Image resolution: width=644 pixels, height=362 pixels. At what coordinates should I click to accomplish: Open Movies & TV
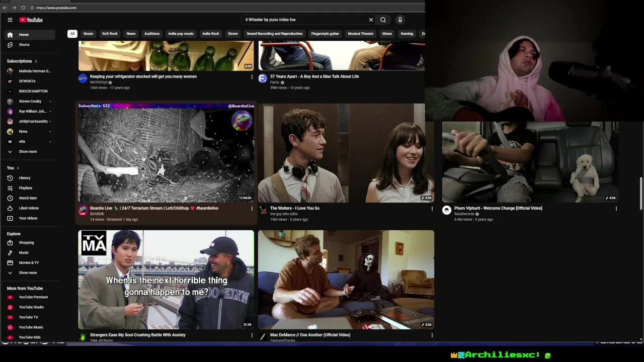pos(30,262)
